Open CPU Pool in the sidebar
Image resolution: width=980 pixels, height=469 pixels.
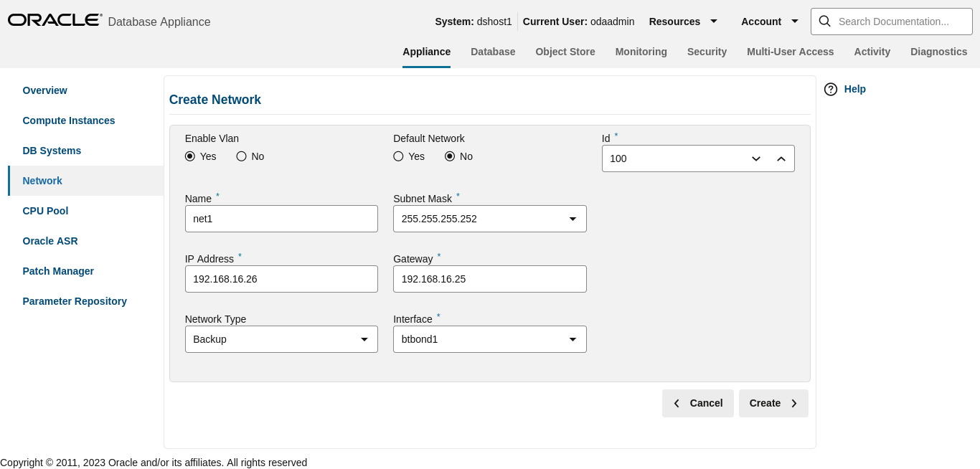pyautogui.click(x=45, y=211)
